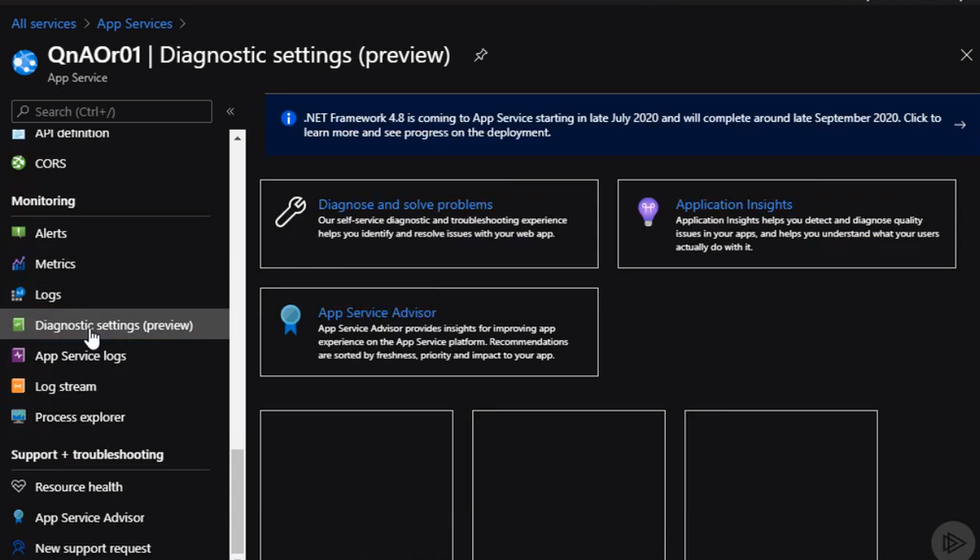This screenshot has width=980, height=560.
Task: Click the Metrics chart icon
Action: 19,263
